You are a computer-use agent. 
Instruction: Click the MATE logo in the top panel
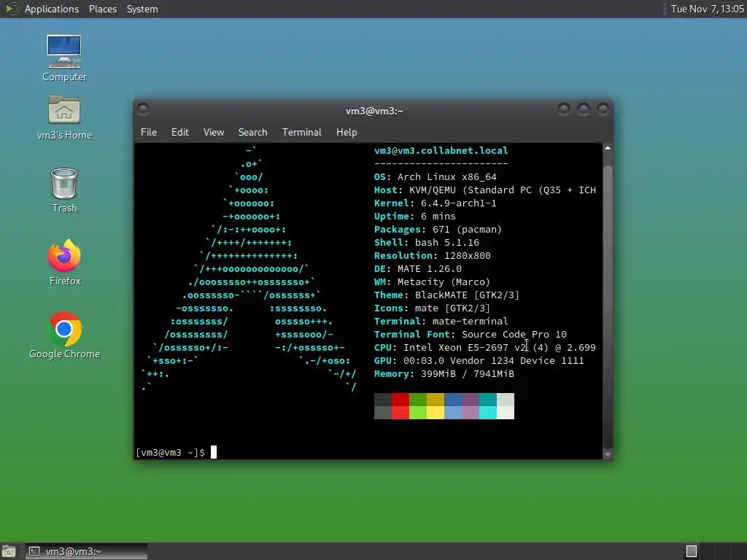point(12,9)
